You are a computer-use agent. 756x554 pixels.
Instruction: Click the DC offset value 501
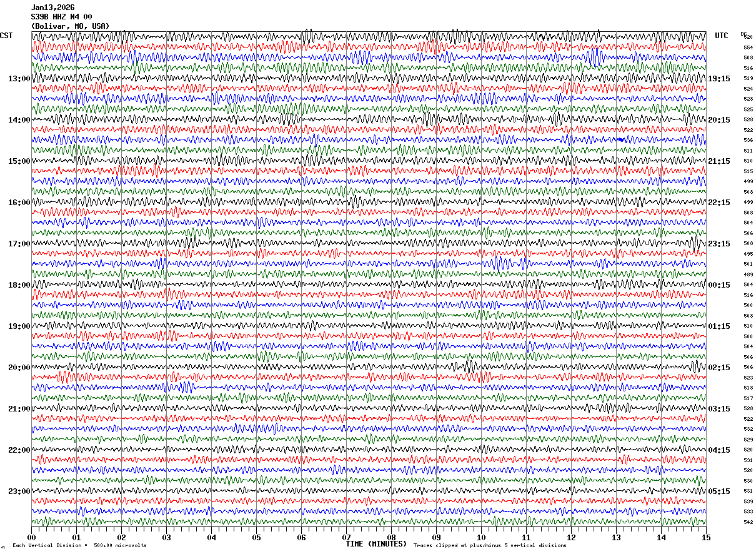748,264
